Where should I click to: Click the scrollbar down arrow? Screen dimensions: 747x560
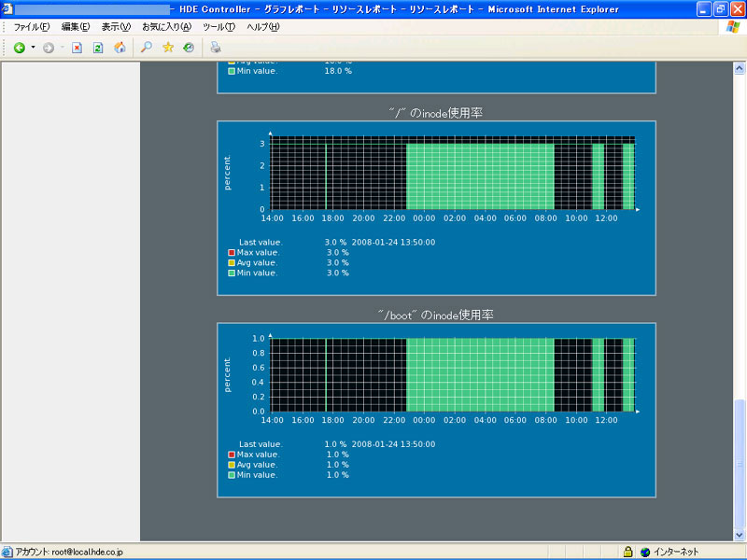pyautogui.click(x=740, y=535)
